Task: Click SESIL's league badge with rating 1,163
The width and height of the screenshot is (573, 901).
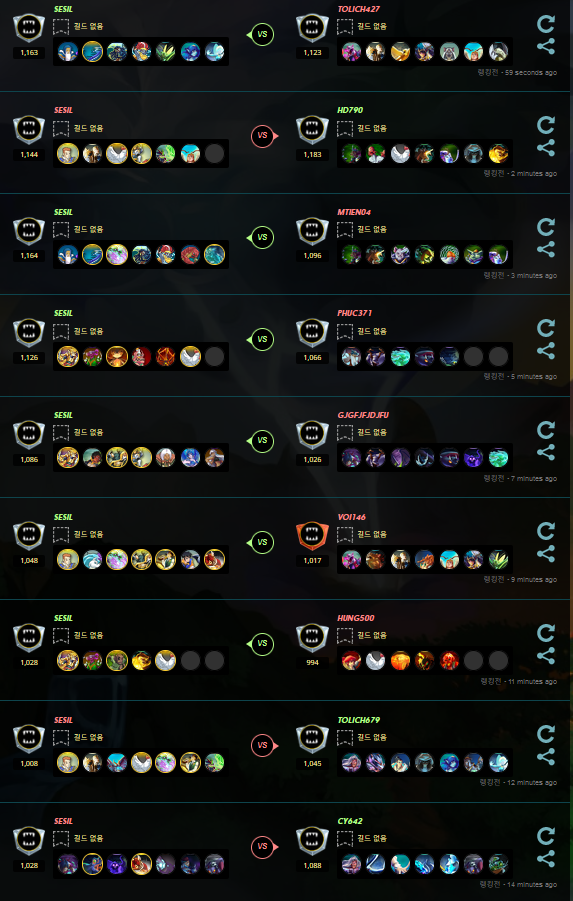Action: pyautogui.click(x=29, y=28)
